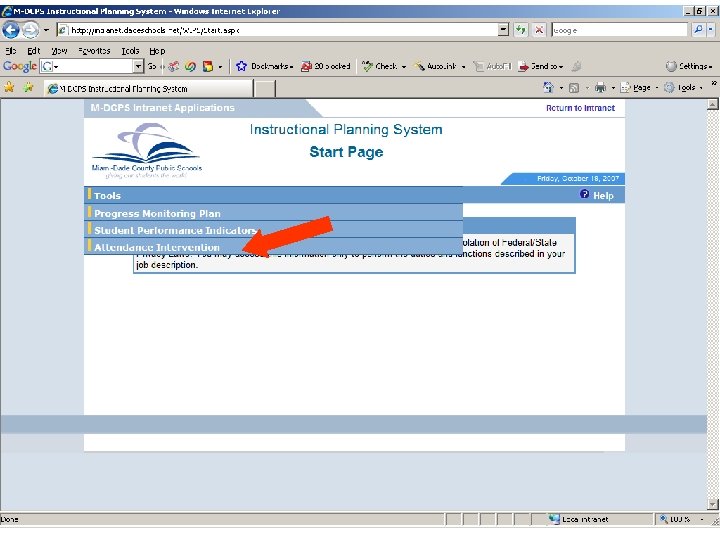The image size is (720, 540).
Task: Open the recent pages dropdown arrow
Action: 46,30
